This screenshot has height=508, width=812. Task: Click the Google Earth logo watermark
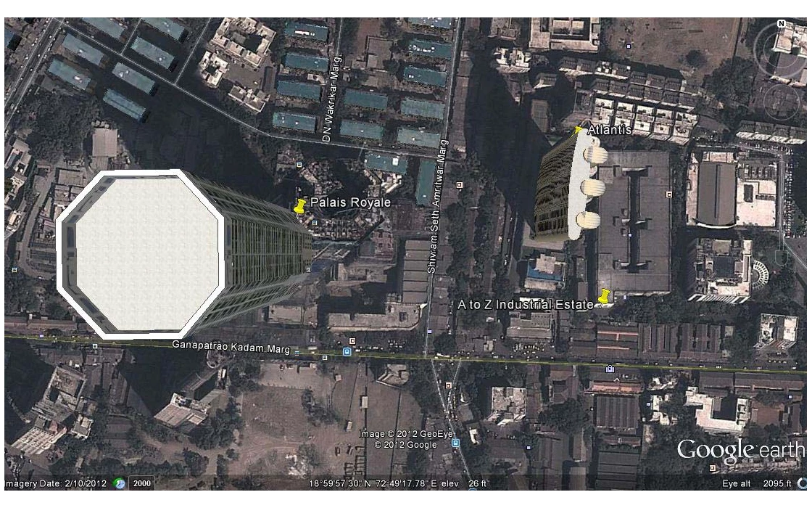(740, 450)
